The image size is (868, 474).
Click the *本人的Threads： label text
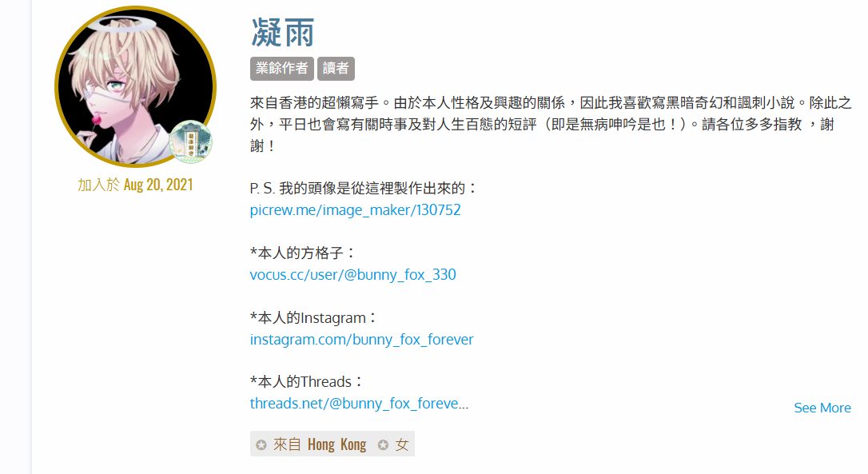[306, 382]
